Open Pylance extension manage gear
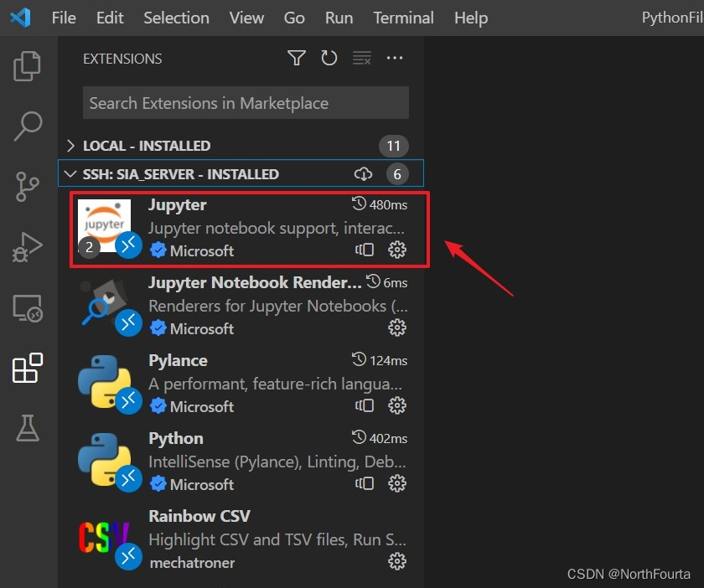This screenshot has height=588, width=704. pyautogui.click(x=397, y=405)
